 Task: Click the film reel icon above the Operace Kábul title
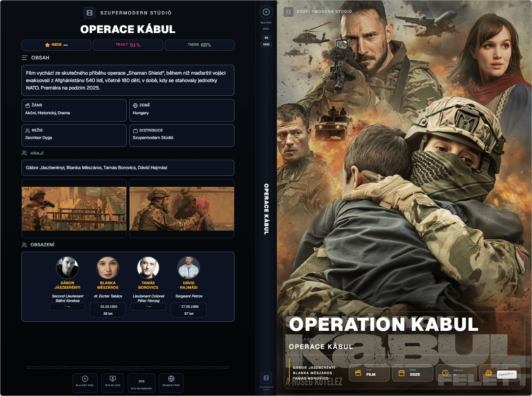[90, 13]
